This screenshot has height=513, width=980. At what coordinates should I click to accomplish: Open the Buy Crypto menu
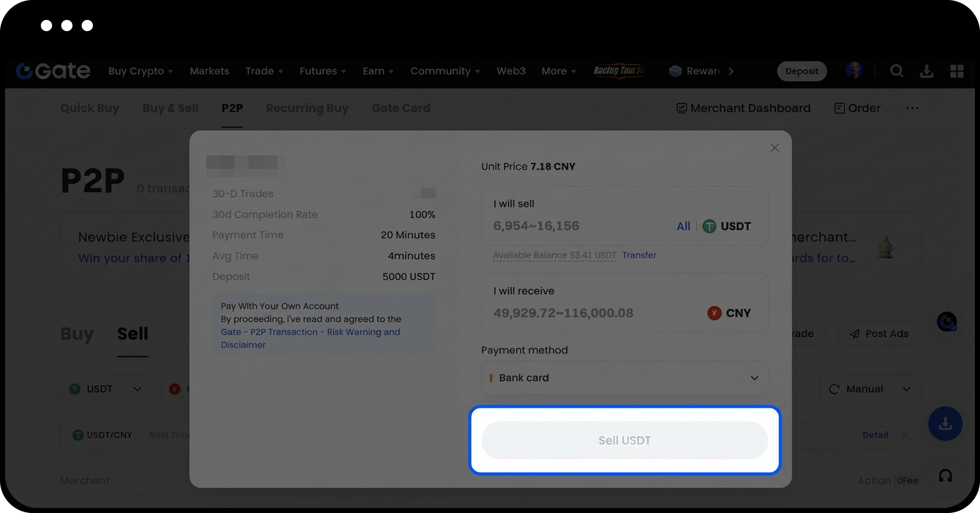(x=140, y=71)
